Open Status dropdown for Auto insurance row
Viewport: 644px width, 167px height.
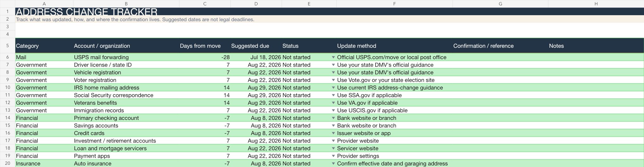pyautogui.click(x=333, y=164)
